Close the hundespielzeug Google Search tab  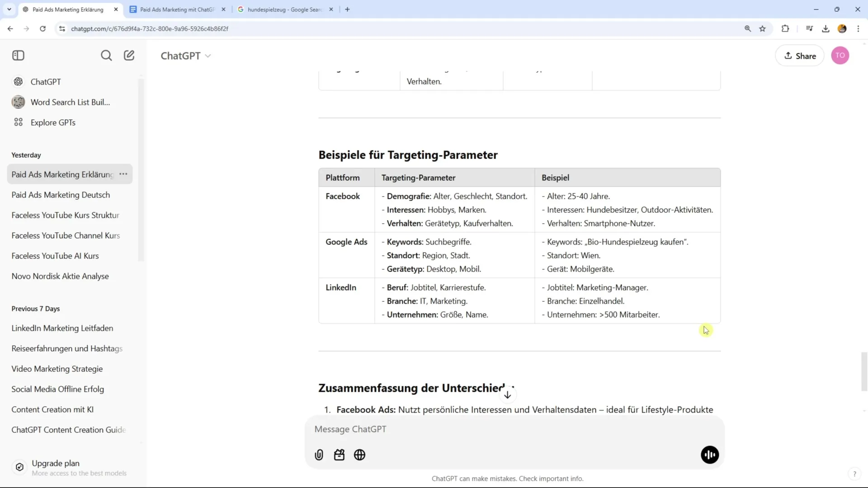pyautogui.click(x=331, y=9)
